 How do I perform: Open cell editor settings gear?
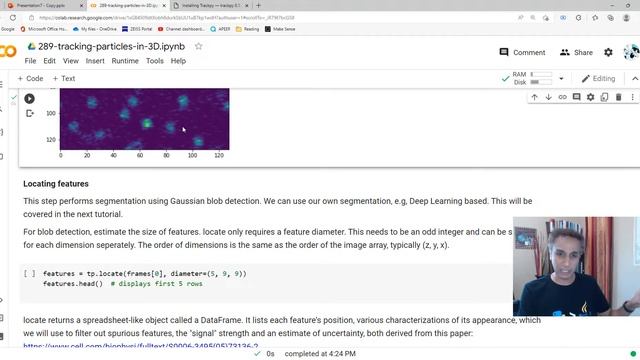point(591,97)
